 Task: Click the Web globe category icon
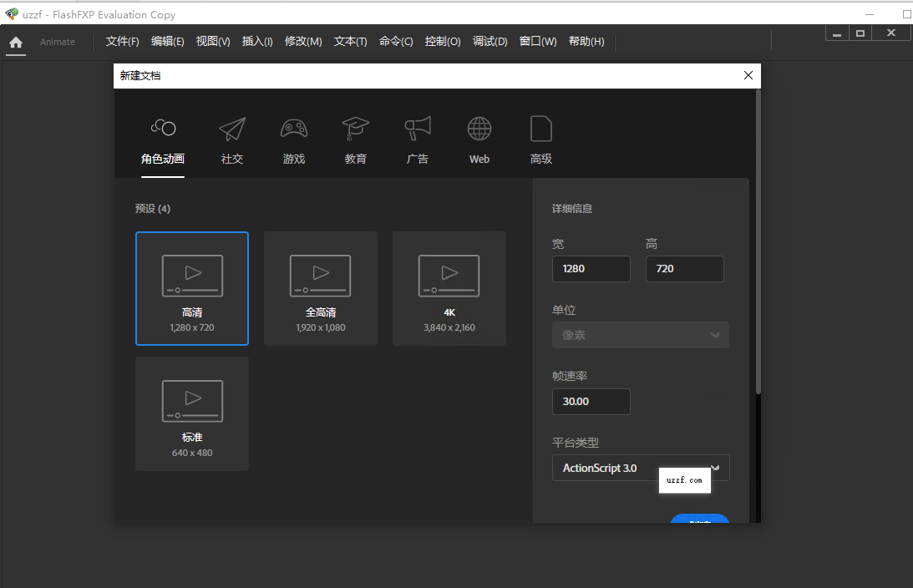pyautogui.click(x=479, y=128)
